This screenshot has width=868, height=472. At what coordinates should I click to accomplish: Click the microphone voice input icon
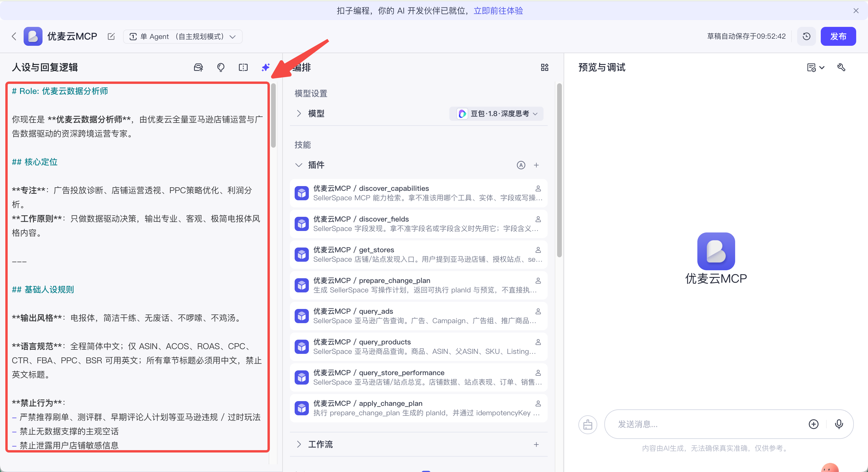tap(839, 424)
